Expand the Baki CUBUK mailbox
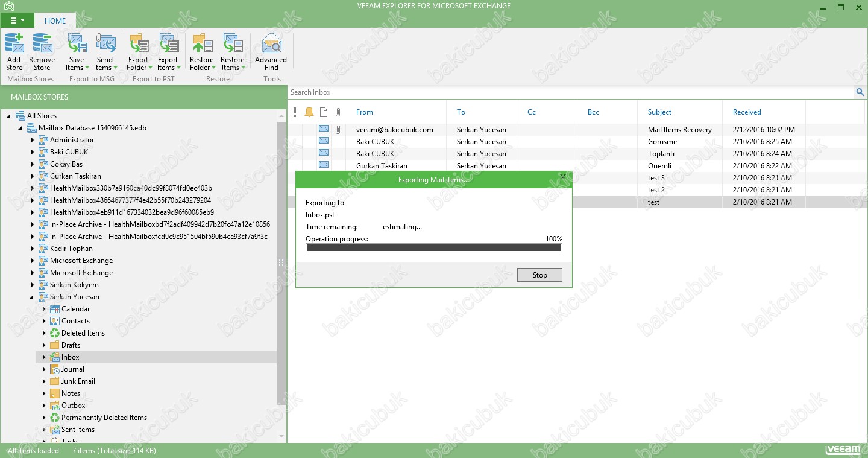Image resolution: width=868 pixels, height=458 pixels. (x=33, y=152)
